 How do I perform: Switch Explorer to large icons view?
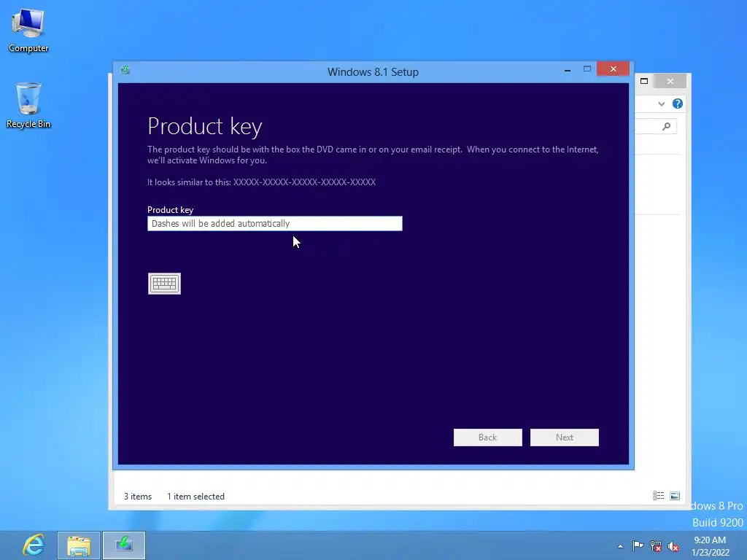(675, 496)
